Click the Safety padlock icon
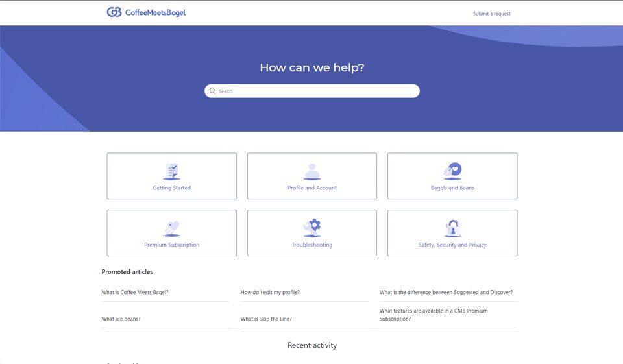623x364 pixels. point(452,228)
